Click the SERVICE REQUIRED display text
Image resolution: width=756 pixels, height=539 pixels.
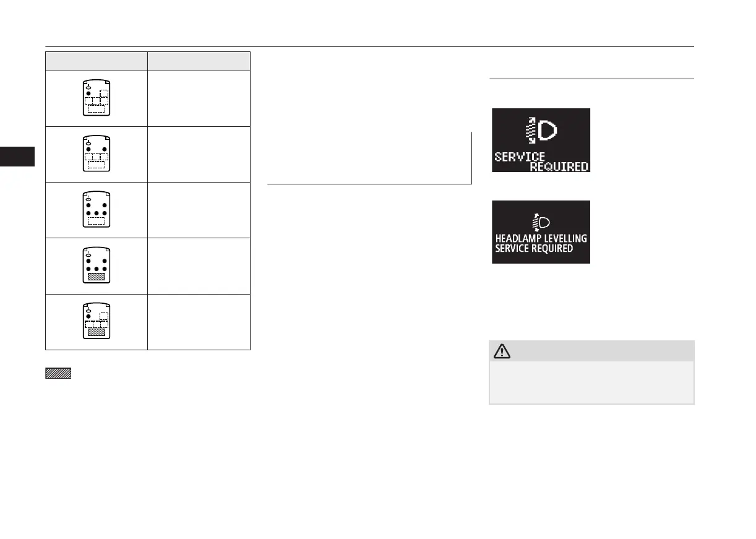click(541, 162)
